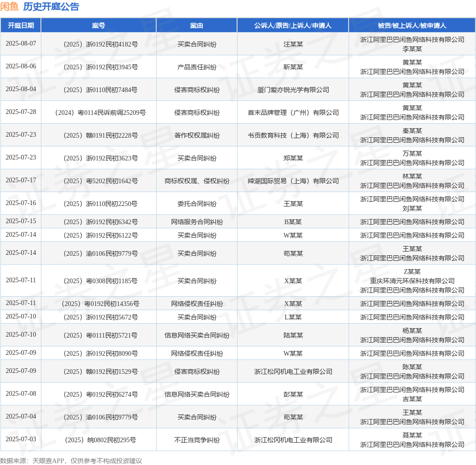Viewport: 476px width, 465px height.
Task: Select date cell 2025-07-03
Action: pyautogui.click(x=21, y=439)
